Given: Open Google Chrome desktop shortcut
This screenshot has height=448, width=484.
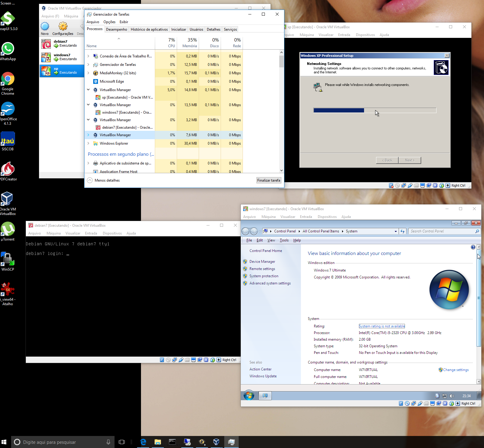Looking at the screenshot, I should 8,83.
